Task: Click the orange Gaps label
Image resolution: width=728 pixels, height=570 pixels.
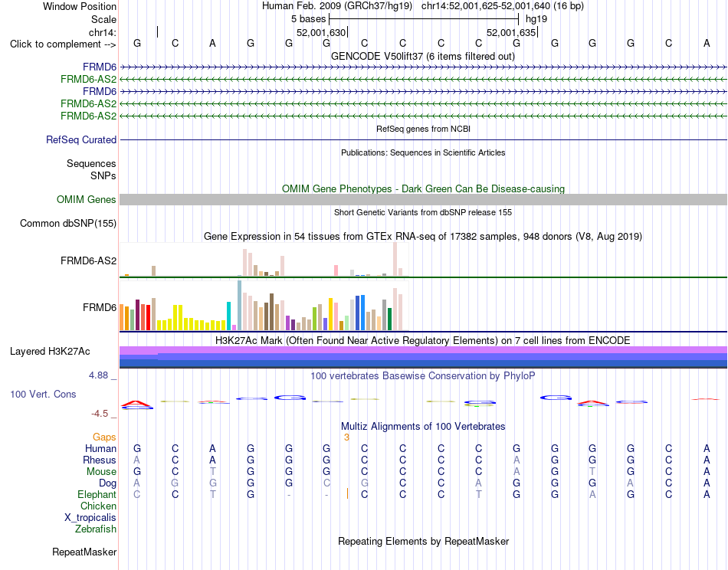Action: (104, 437)
